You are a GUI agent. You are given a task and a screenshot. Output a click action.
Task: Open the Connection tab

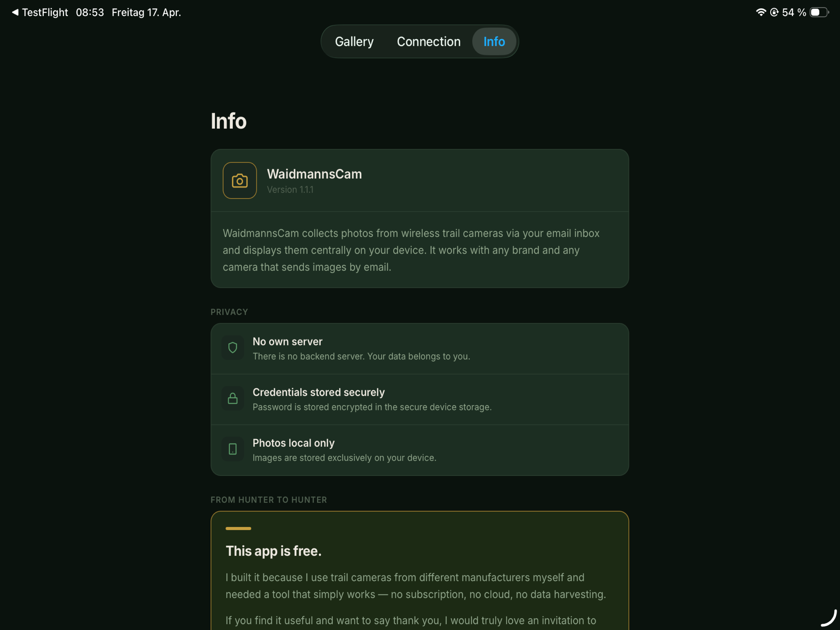[428, 42]
